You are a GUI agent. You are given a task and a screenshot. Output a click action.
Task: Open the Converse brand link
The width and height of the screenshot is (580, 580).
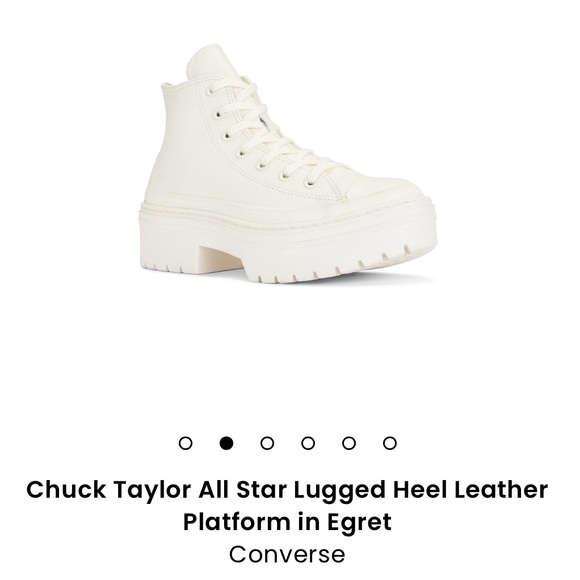[287, 554]
